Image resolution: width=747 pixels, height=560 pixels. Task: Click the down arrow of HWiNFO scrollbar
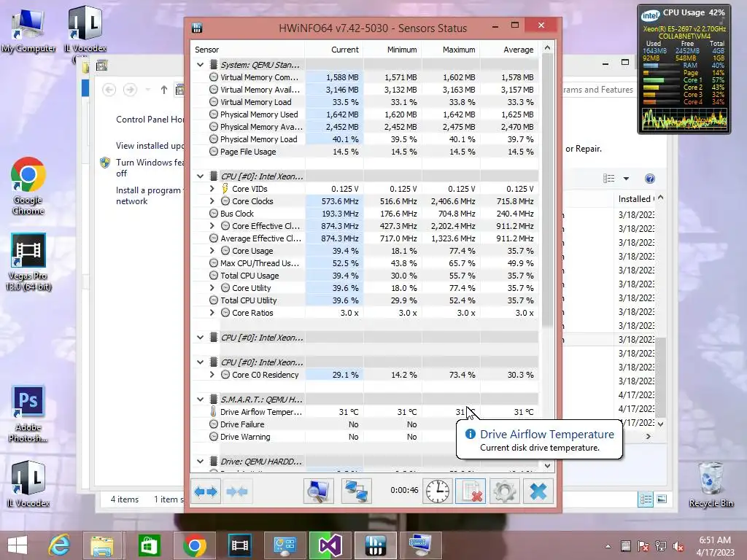(x=547, y=466)
